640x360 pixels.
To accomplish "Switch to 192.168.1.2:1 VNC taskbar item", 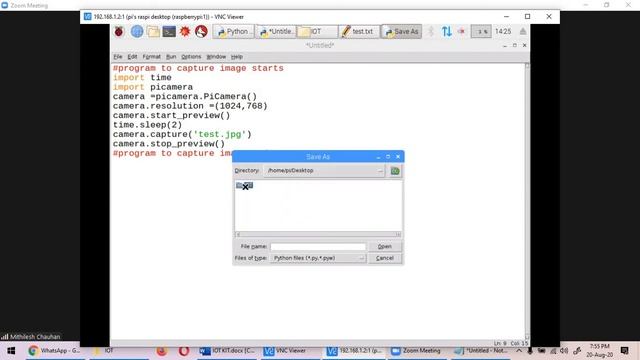I will coord(354,351).
